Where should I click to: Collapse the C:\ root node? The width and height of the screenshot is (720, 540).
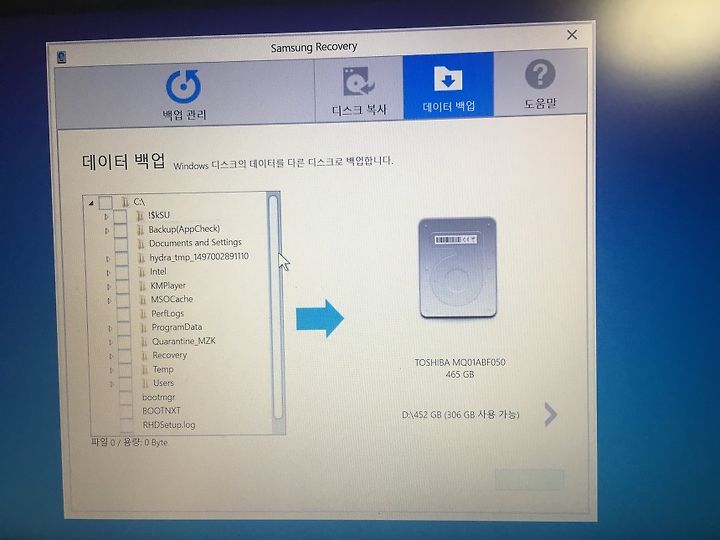[91, 202]
